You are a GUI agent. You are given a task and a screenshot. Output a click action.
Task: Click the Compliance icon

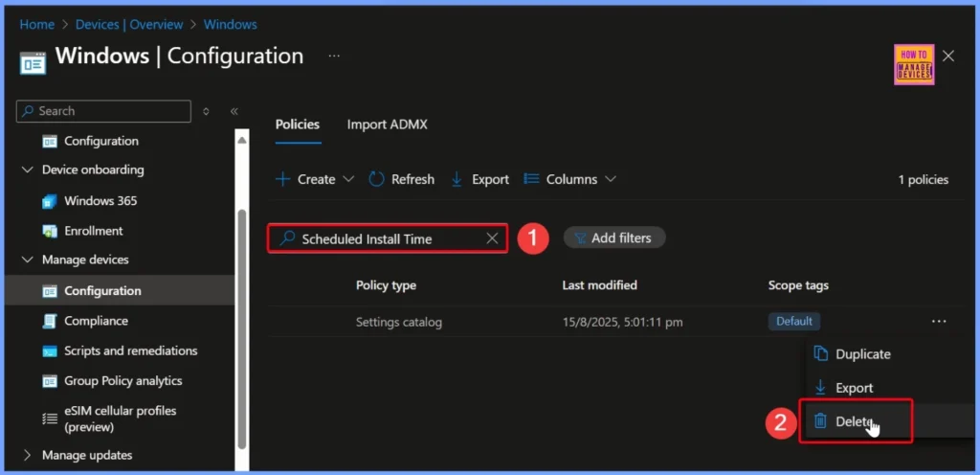[x=50, y=321]
